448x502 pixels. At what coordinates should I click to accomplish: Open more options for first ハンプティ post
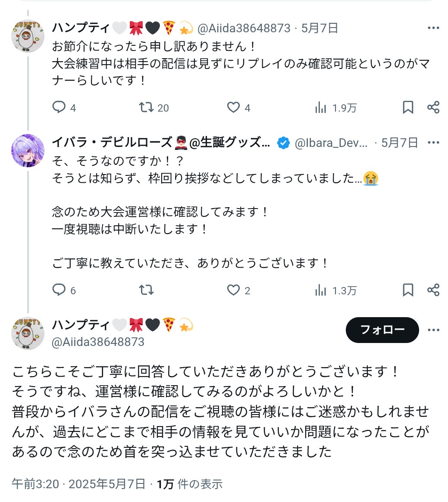coord(433,28)
